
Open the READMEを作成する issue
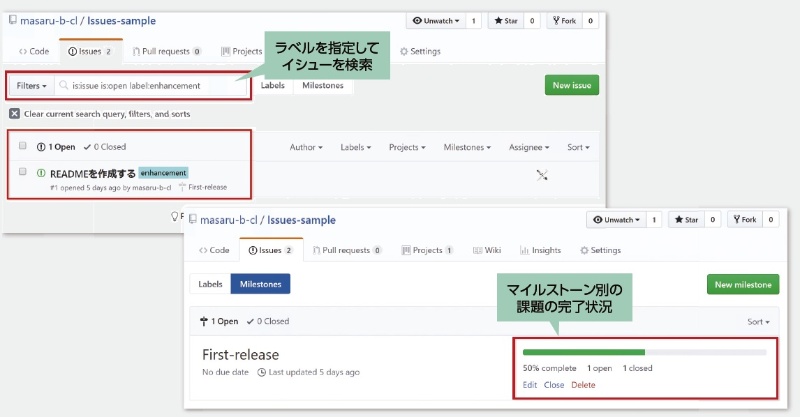tap(93, 174)
